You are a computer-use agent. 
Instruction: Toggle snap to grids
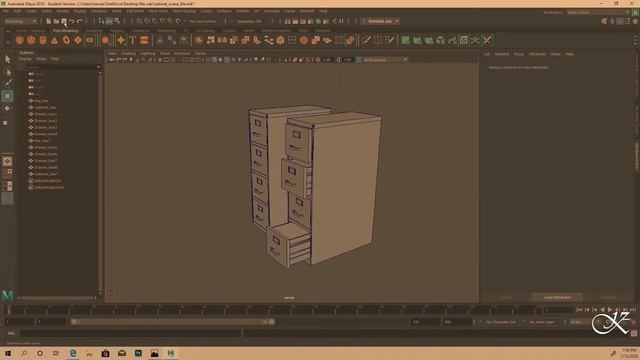pos(140,21)
